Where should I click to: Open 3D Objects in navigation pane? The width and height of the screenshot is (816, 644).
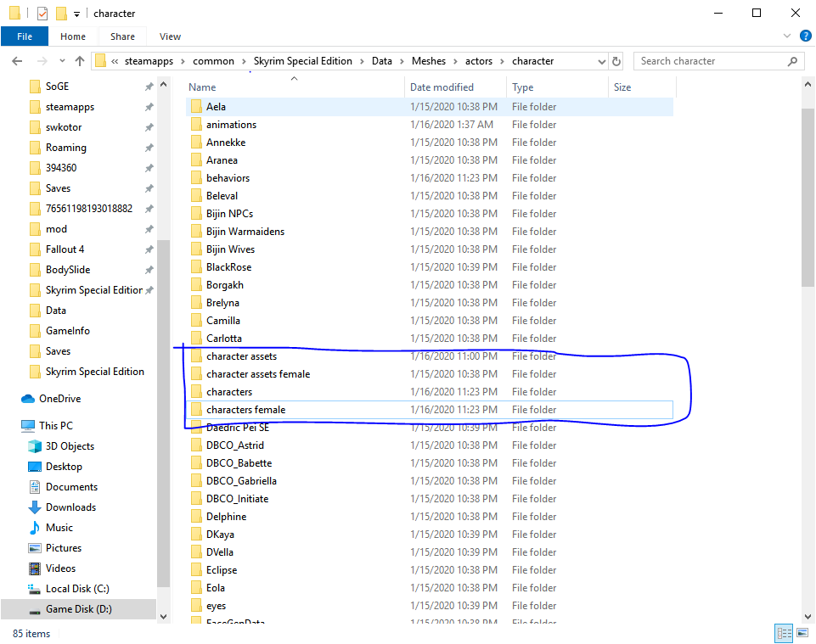[70, 446]
